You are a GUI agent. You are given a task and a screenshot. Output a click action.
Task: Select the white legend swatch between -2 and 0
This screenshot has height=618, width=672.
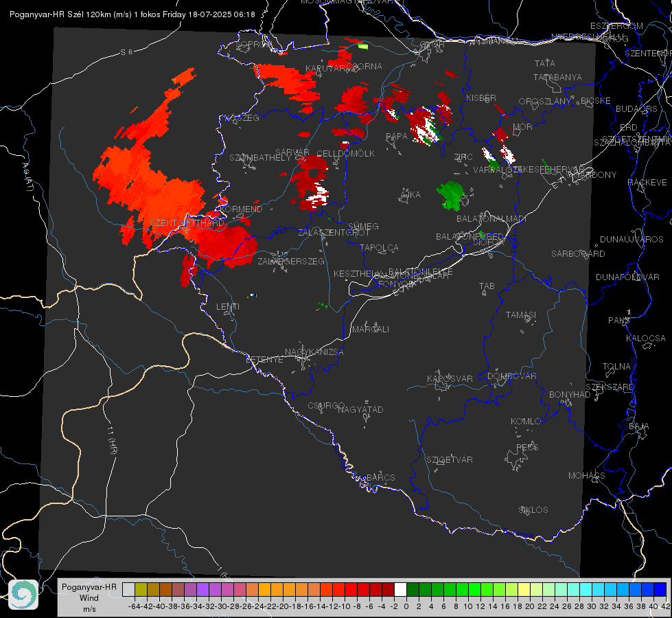click(x=400, y=589)
